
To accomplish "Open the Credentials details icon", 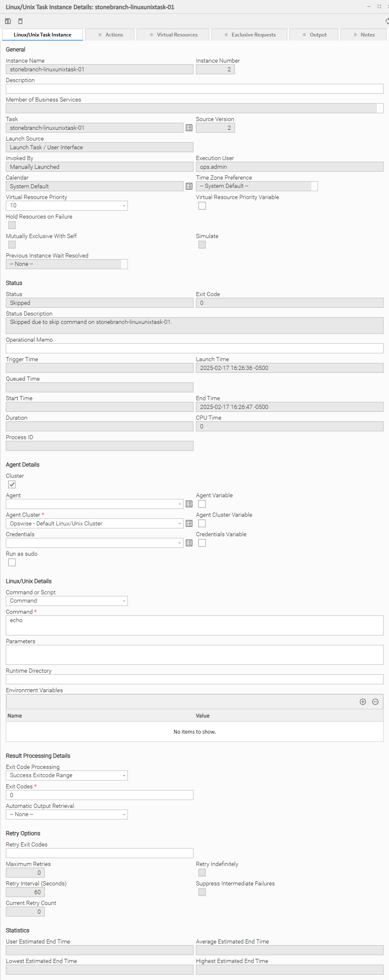I will click(x=189, y=543).
